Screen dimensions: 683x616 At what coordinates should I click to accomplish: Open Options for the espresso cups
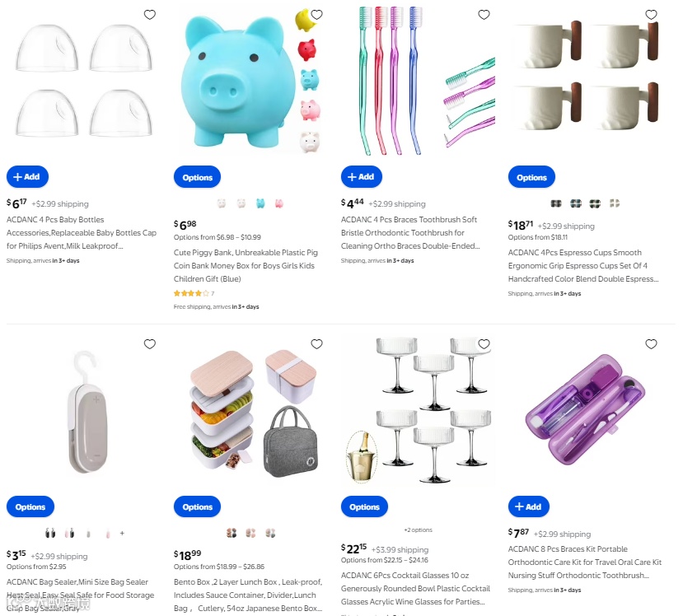point(531,177)
